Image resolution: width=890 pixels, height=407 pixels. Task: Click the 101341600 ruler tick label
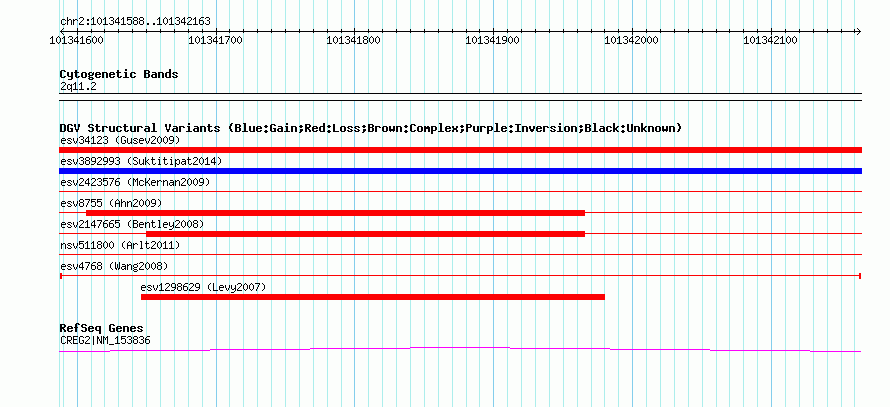(x=77, y=40)
